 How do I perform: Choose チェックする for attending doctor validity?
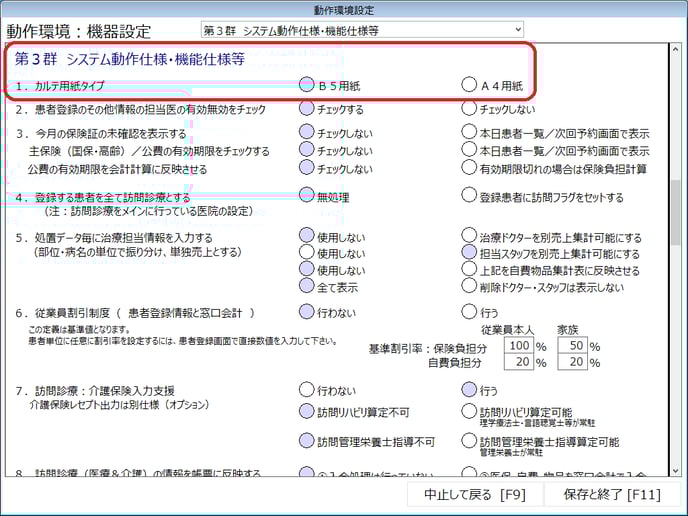point(307,109)
